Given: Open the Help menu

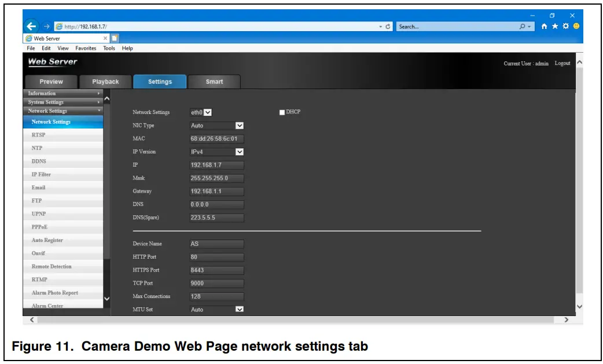Looking at the screenshot, I should coord(127,48).
